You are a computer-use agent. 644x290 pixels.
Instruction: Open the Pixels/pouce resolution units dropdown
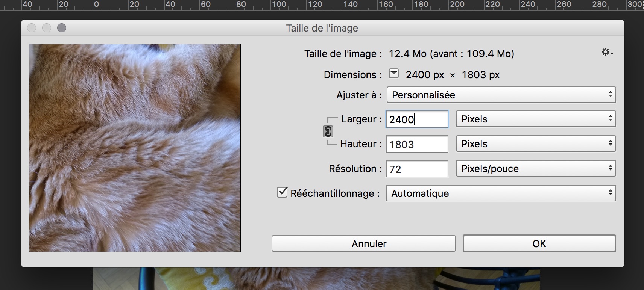(535, 169)
